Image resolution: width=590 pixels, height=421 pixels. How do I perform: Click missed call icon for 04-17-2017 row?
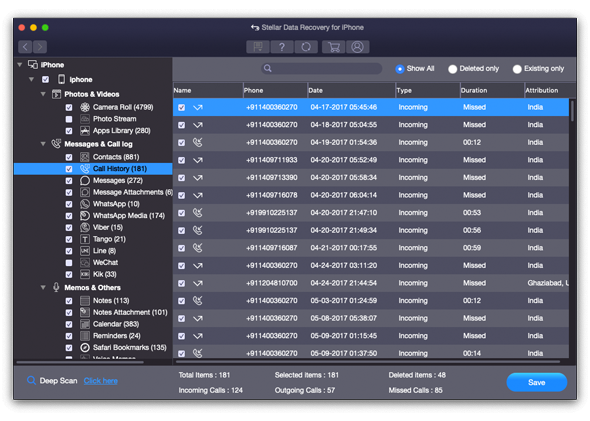coord(198,107)
